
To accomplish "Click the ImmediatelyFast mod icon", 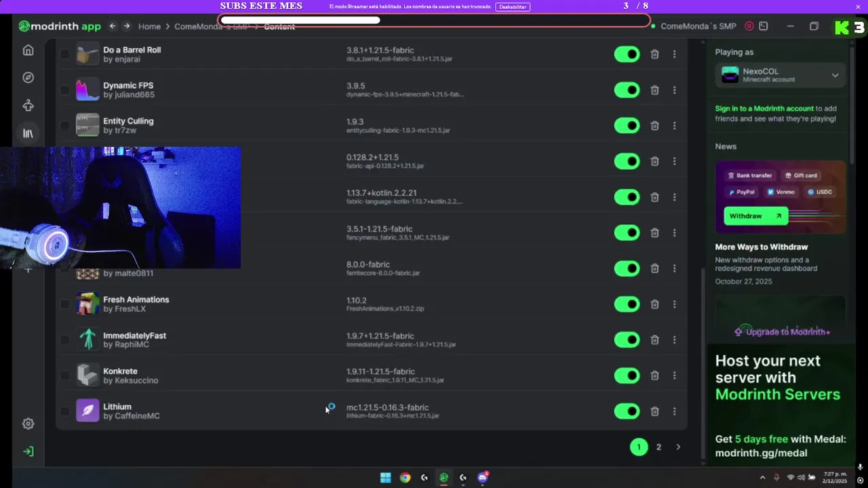I will 87,340.
